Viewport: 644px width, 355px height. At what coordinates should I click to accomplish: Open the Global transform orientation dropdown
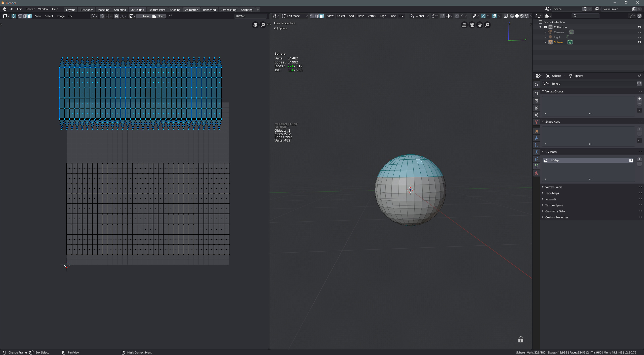coord(419,16)
